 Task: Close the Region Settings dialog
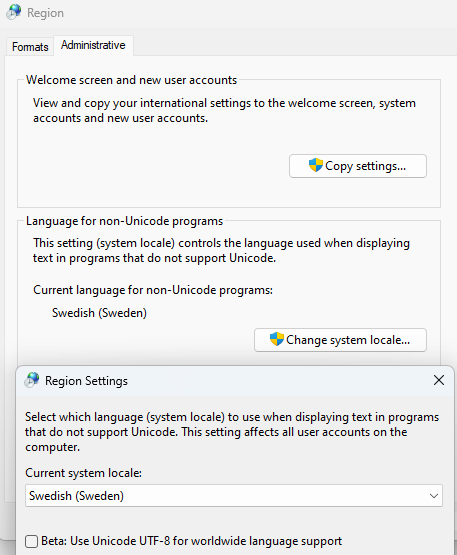pos(439,380)
